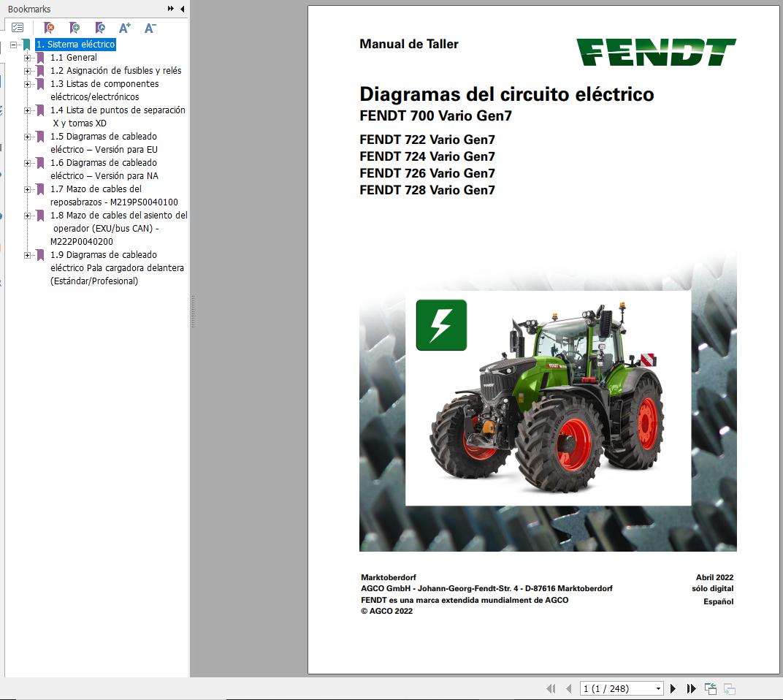This screenshot has width=783, height=700.
Task: Click the green lightning bolt icon on the cover
Action: click(x=441, y=325)
